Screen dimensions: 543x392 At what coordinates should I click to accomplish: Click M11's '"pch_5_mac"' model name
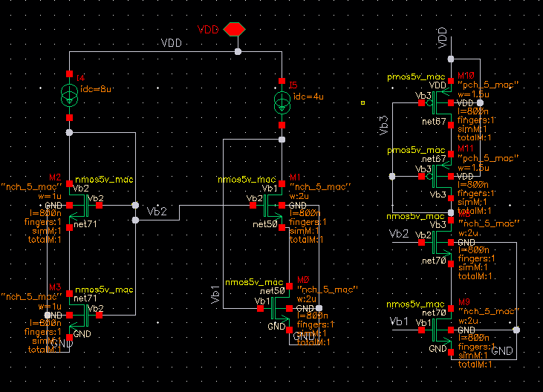(488, 158)
